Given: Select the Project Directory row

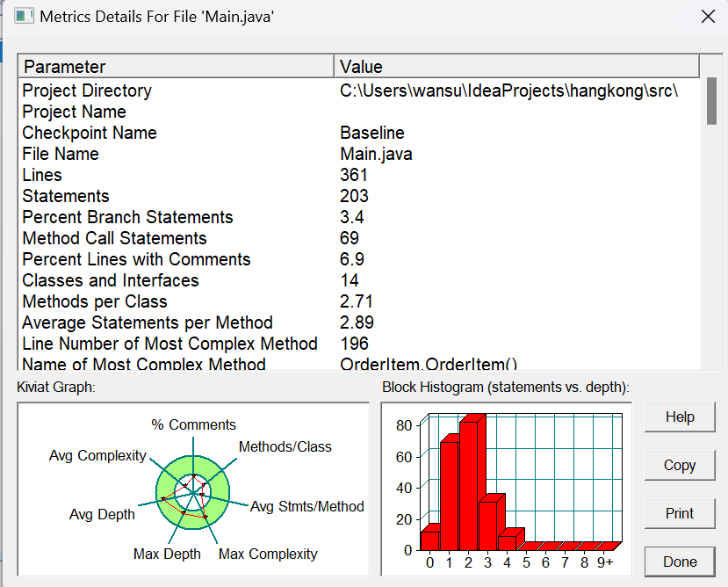Looking at the screenshot, I should (358, 91).
